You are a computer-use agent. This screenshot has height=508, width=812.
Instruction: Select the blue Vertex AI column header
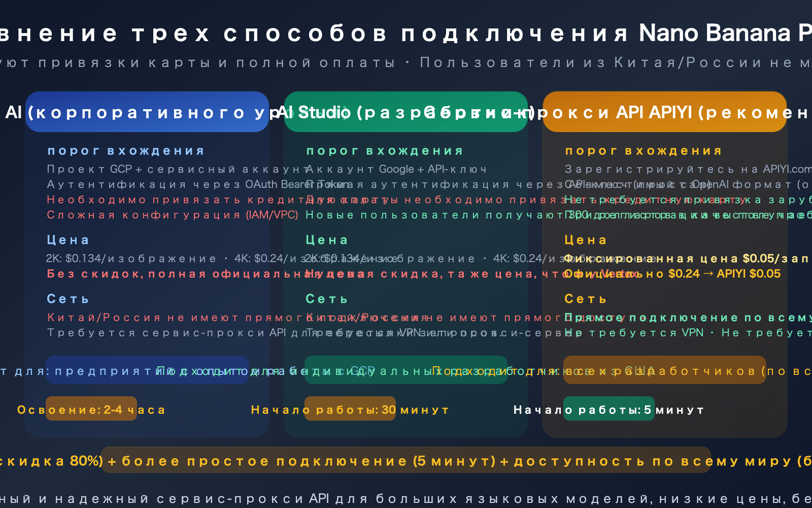(x=147, y=112)
